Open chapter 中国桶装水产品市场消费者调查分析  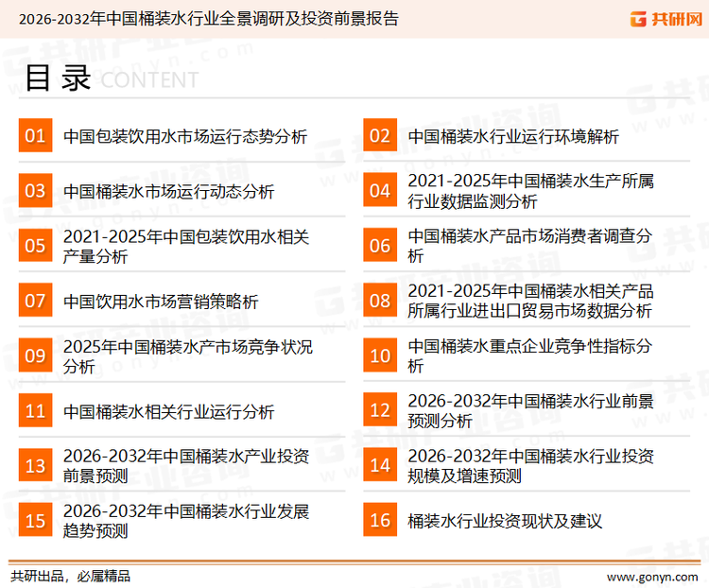pos(530,246)
